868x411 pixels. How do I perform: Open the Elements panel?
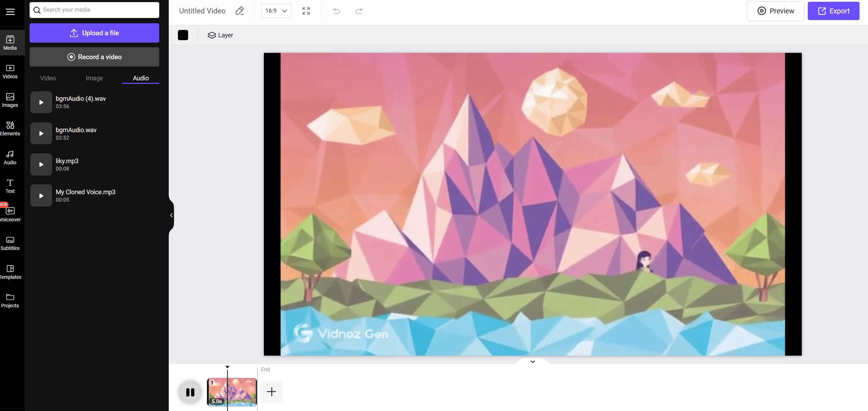click(x=10, y=128)
